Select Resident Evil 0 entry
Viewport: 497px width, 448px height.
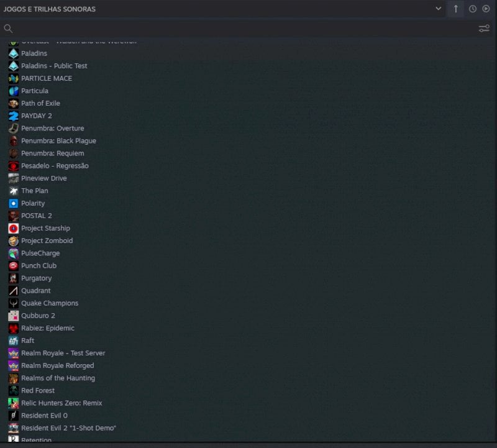44,415
